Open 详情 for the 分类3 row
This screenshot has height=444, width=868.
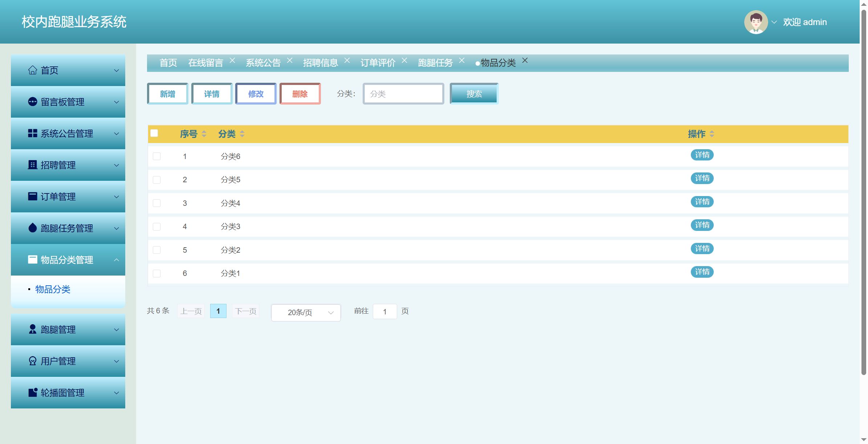tap(702, 225)
